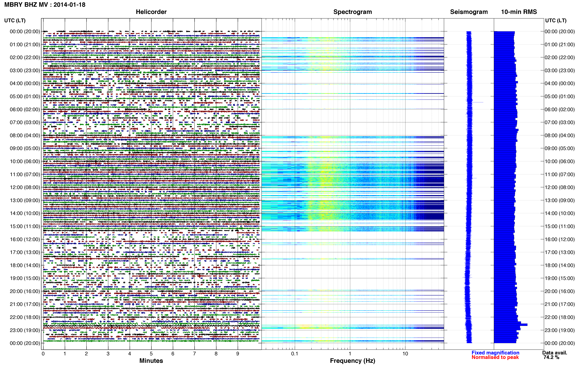Click '09:00 (05:00)' on the Helicorder time axis
The image size is (588, 368).
tap(25, 148)
